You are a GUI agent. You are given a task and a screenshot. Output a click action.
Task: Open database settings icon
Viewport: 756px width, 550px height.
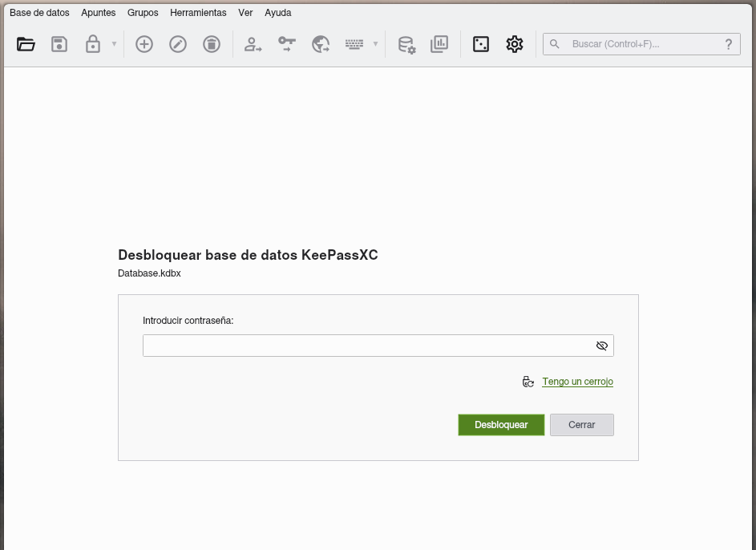[x=406, y=44]
